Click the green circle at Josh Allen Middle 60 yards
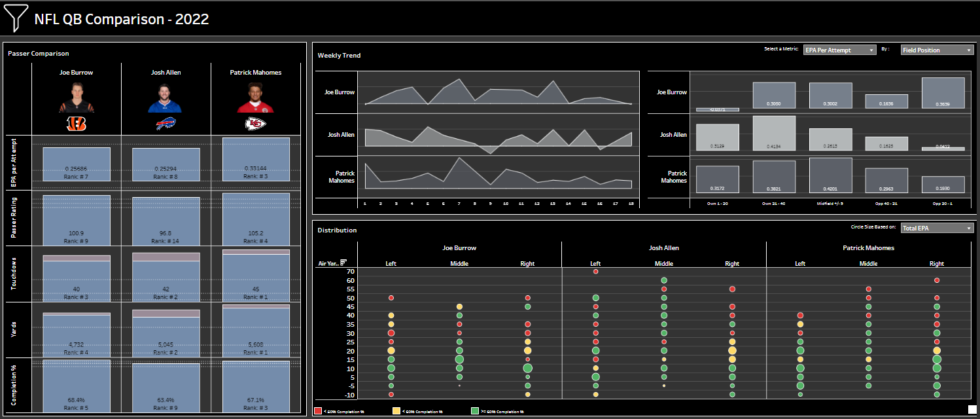980x419 pixels. (664, 280)
